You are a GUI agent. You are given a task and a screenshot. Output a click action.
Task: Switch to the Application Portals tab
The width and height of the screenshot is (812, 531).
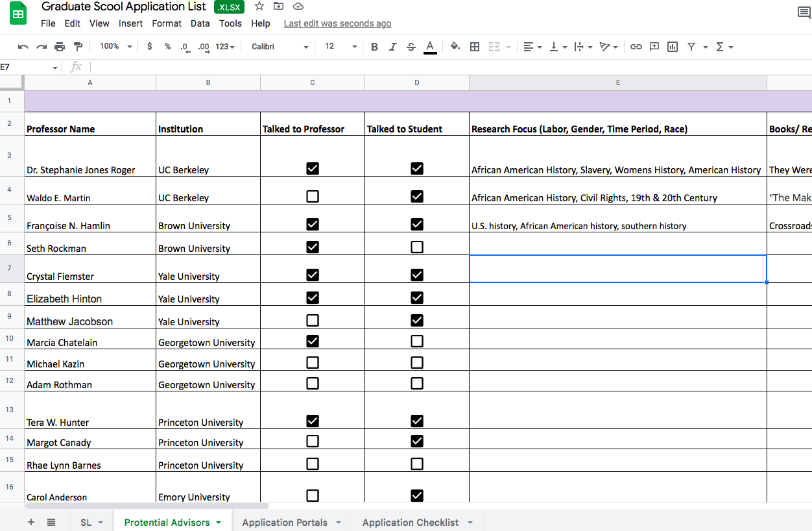(285, 522)
